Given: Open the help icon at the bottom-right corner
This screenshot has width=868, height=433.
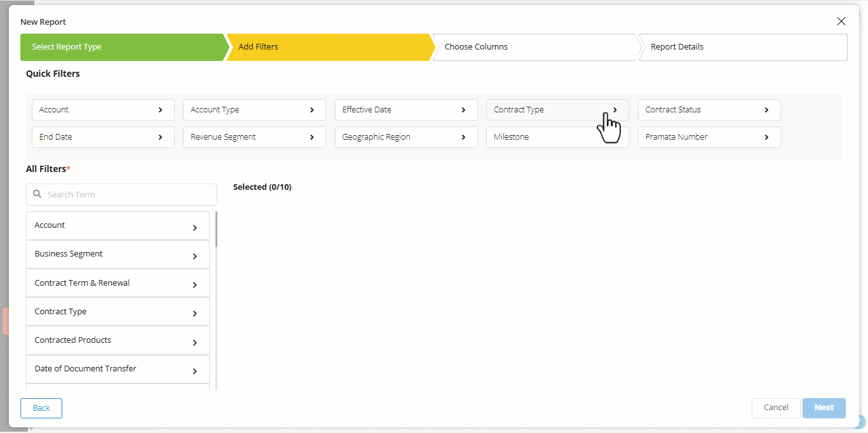Looking at the screenshot, I should coord(860,422).
